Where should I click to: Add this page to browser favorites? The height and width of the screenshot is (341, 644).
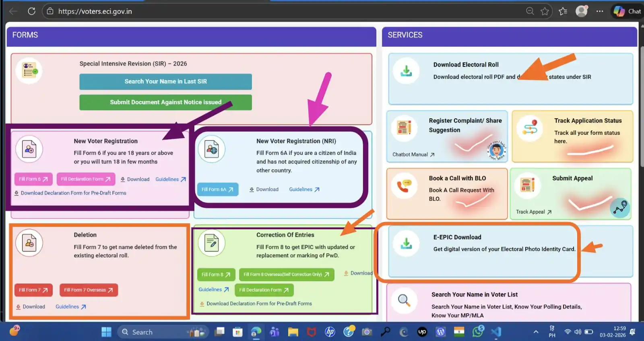[x=545, y=11]
